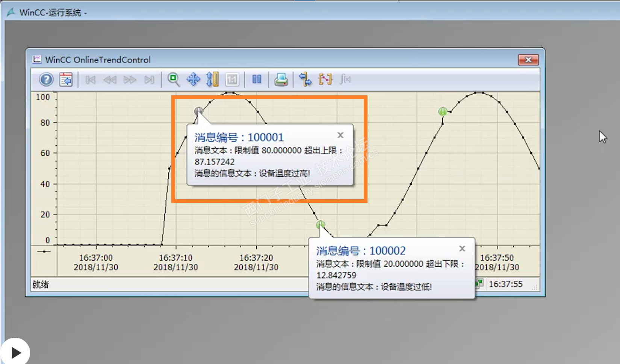Image resolution: width=620 pixels, height=364 pixels.
Task: Print the trend with the printer icon
Action: pyautogui.click(x=281, y=80)
